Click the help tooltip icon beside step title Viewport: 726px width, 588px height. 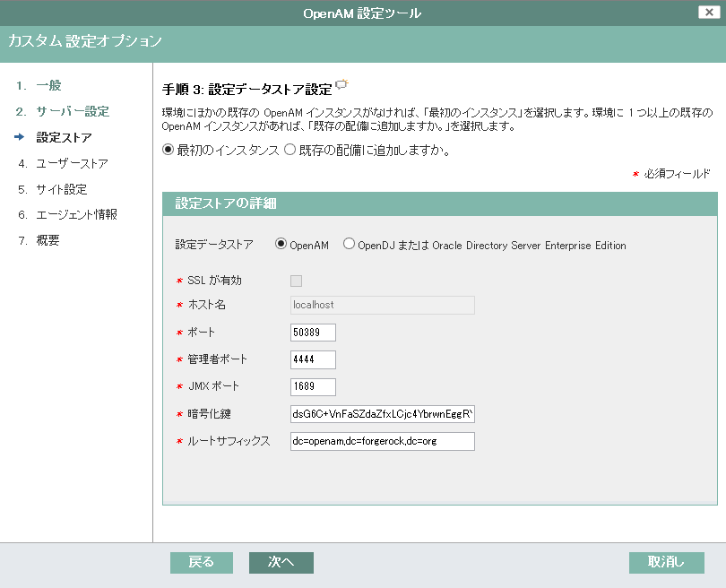point(341,86)
